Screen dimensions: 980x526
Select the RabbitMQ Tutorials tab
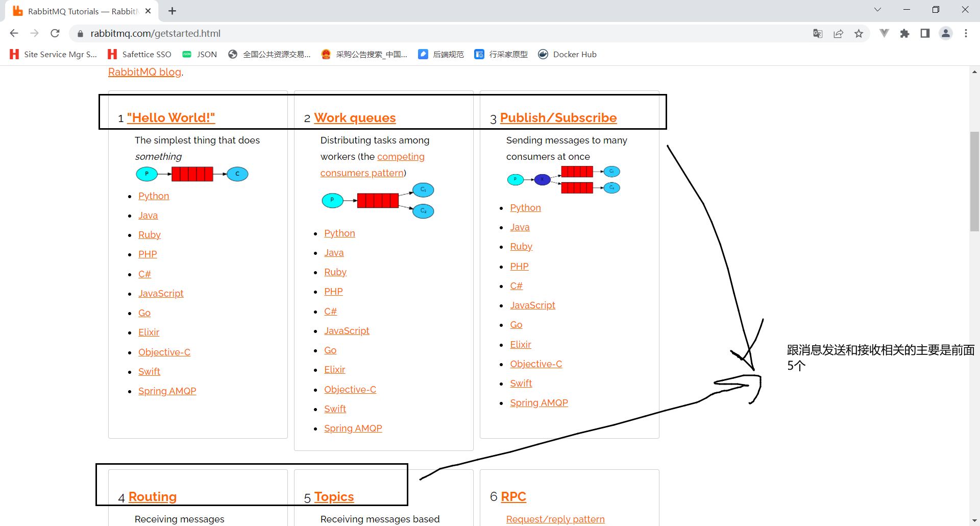[x=82, y=11]
